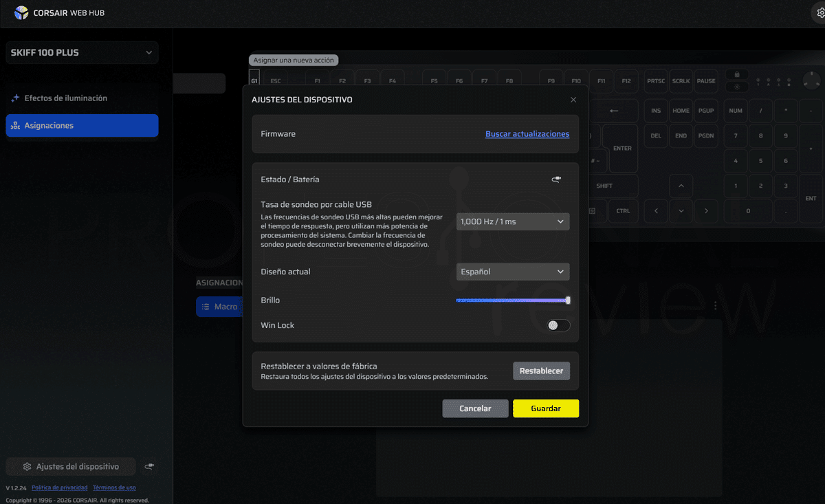
Task: Click the Brillo brightness slider
Action: pos(513,300)
